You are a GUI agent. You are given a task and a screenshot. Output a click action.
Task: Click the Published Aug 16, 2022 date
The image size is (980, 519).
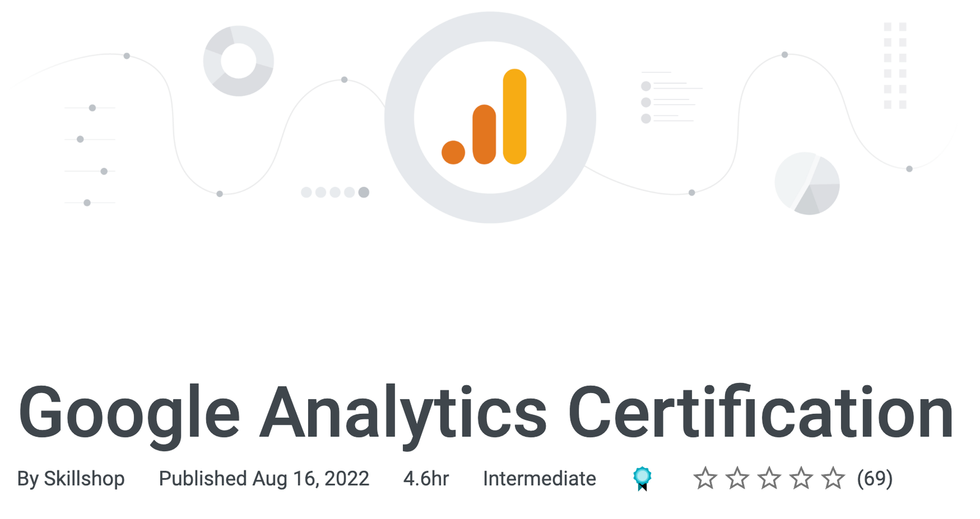pos(264,478)
